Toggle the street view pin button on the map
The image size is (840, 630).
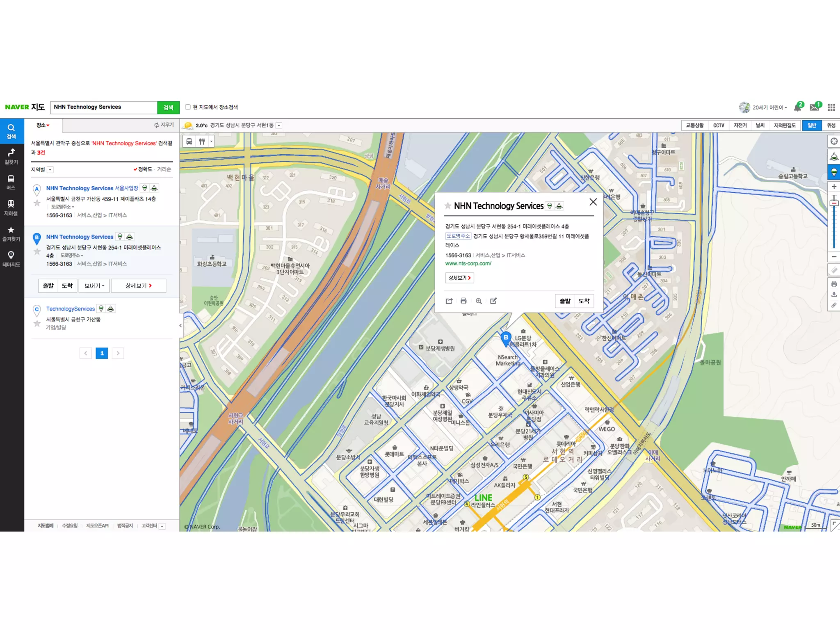coord(834,172)
